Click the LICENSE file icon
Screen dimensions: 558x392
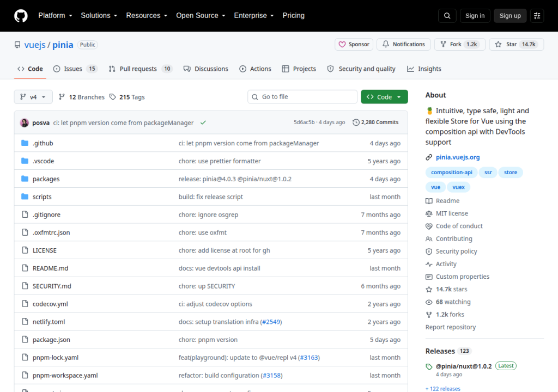pyautogui.click(x=25, y=250)
